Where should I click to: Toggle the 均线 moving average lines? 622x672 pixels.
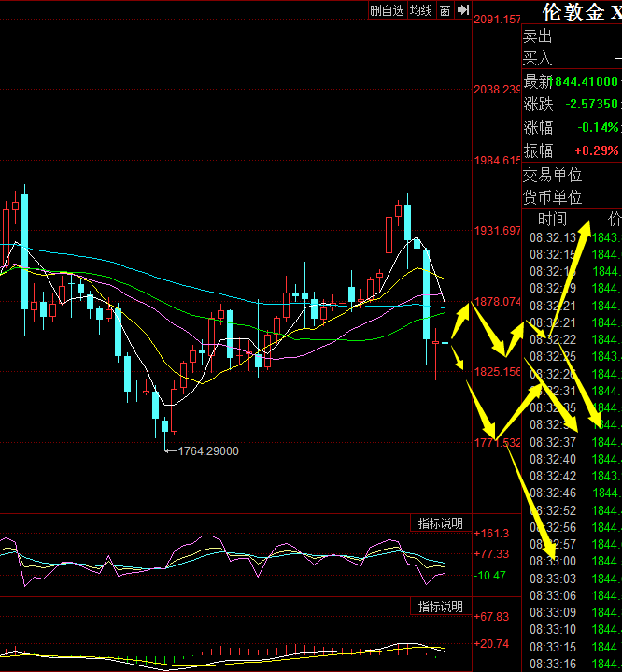click(421, 10)
